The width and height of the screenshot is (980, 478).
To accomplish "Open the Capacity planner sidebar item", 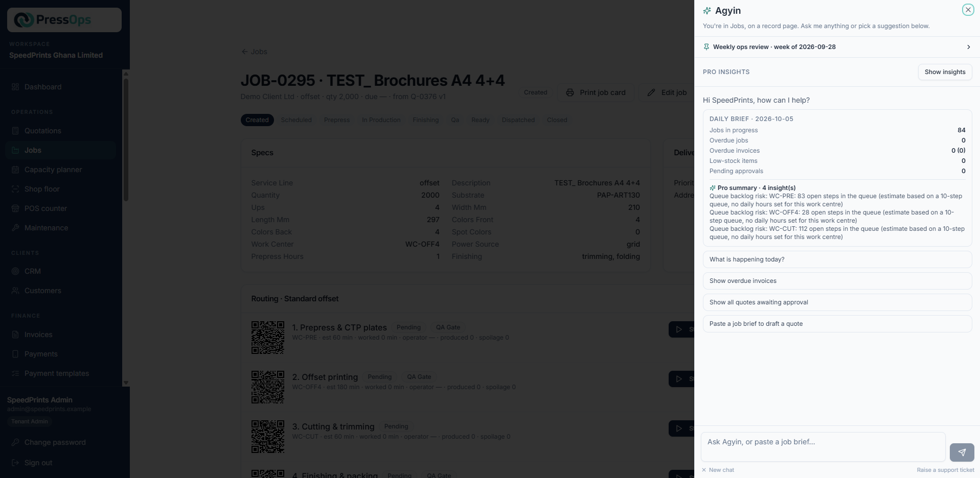I will (x=61, y=170).
